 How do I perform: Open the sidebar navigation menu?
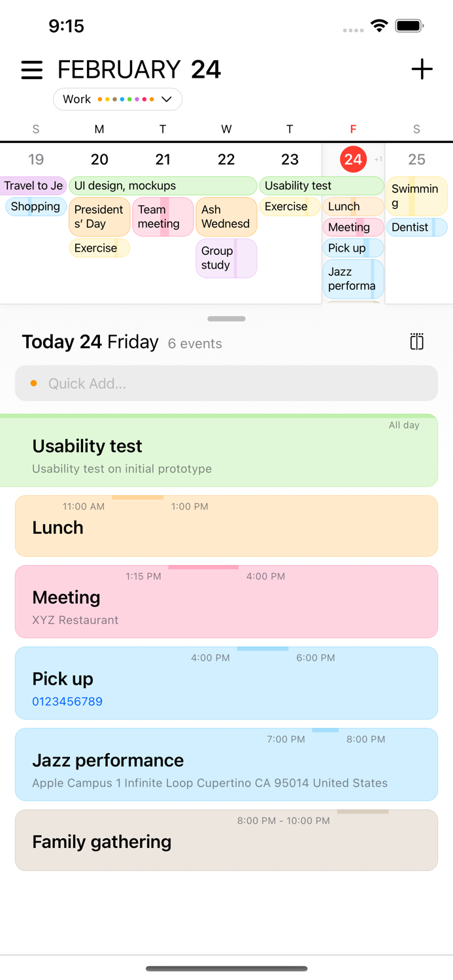click(31, 69)
